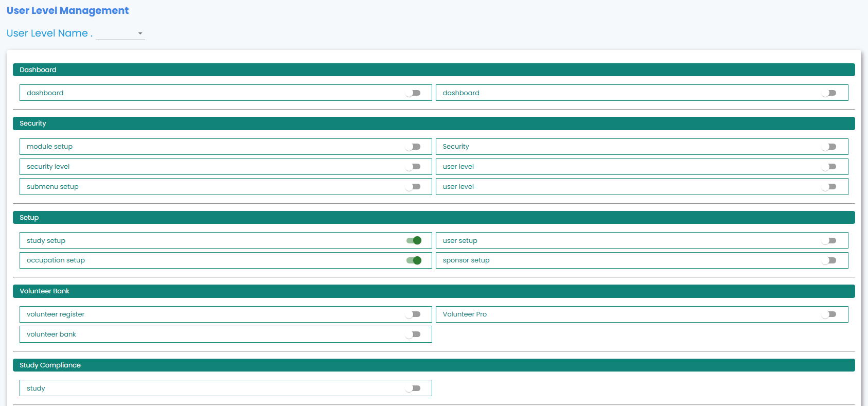Click the Volunteer Bank section header
The image size is (868, 406).
434,291
